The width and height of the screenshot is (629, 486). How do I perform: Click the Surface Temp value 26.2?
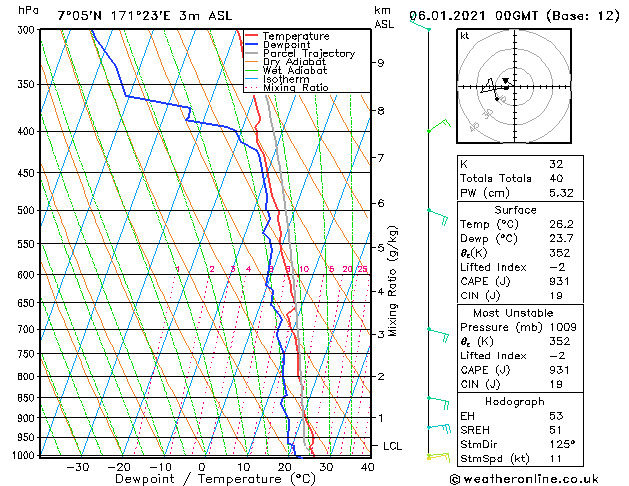[x=561, y=224]
